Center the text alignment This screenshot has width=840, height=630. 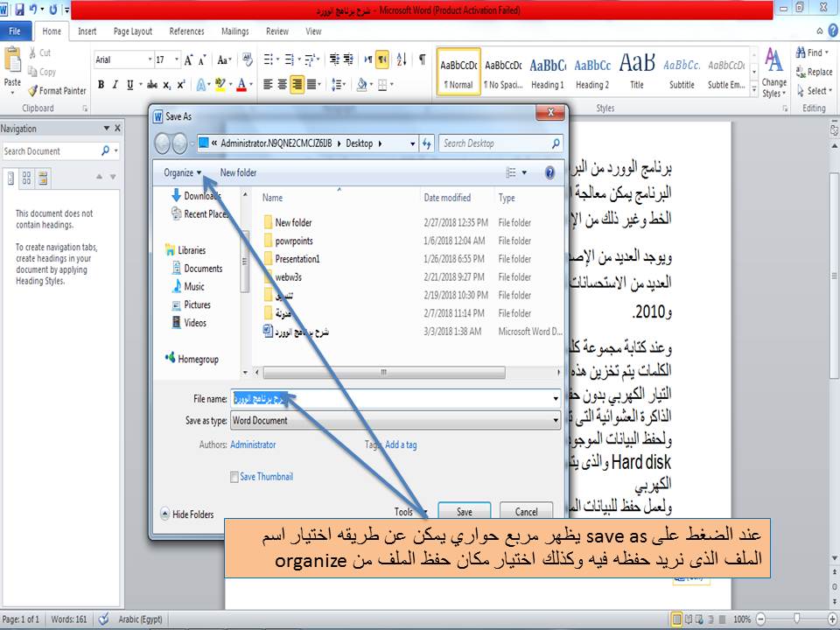283,85
